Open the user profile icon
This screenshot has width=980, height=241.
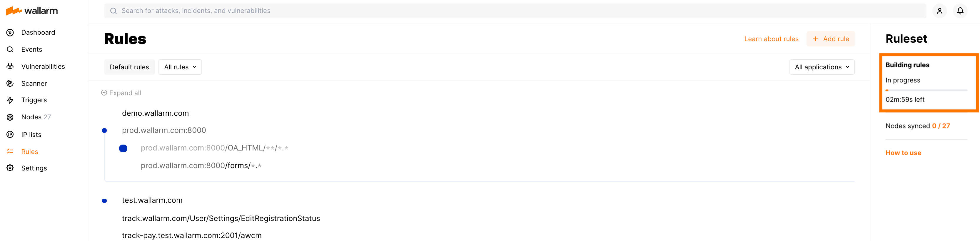pyautogui.click(x=939, y=11)
